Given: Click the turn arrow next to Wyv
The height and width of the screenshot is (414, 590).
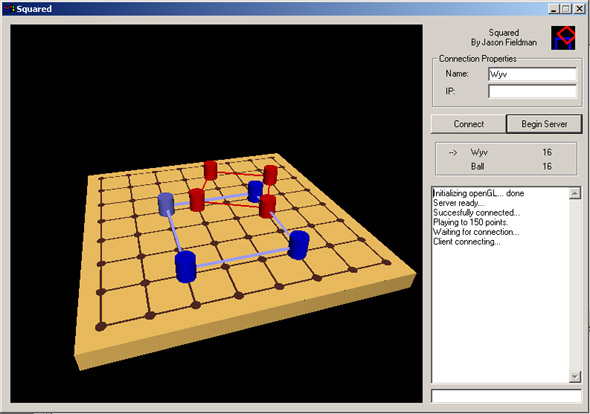Looking at the screenshot, I should point(453,152).
